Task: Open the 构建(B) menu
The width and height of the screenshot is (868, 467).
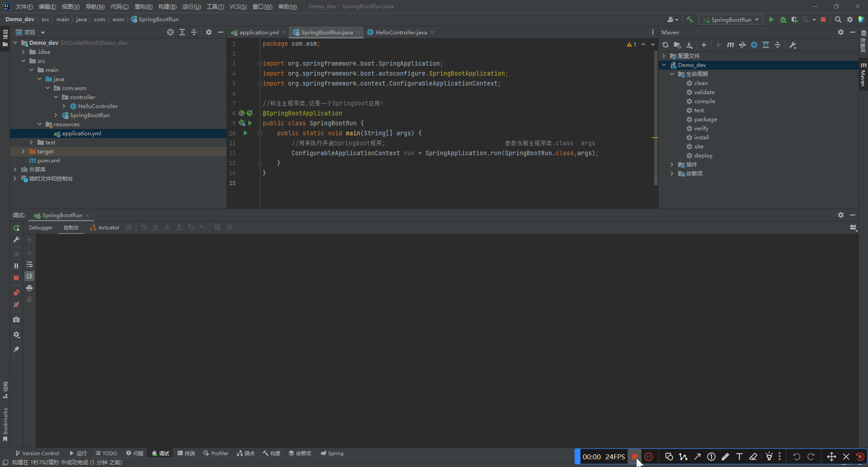Action: point(167,6)
